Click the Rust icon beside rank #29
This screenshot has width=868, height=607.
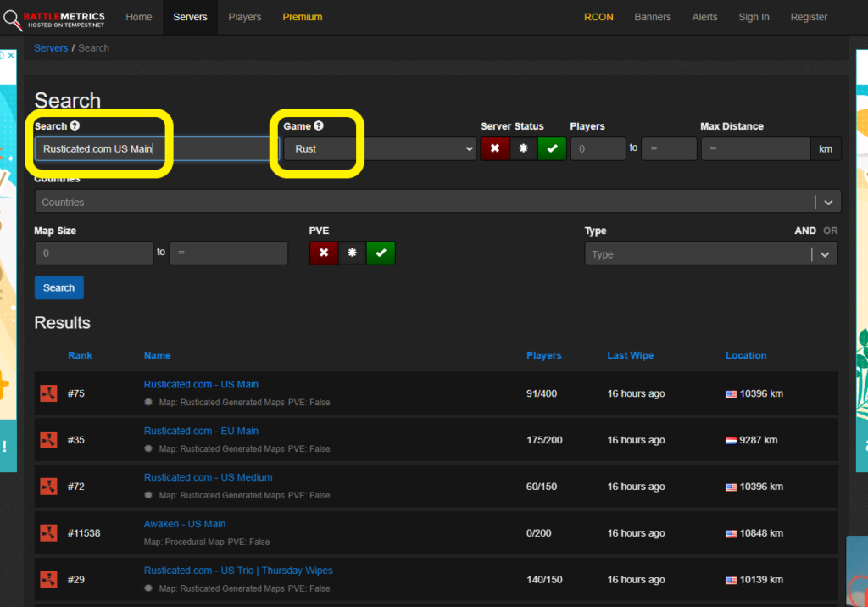point(48,580)
